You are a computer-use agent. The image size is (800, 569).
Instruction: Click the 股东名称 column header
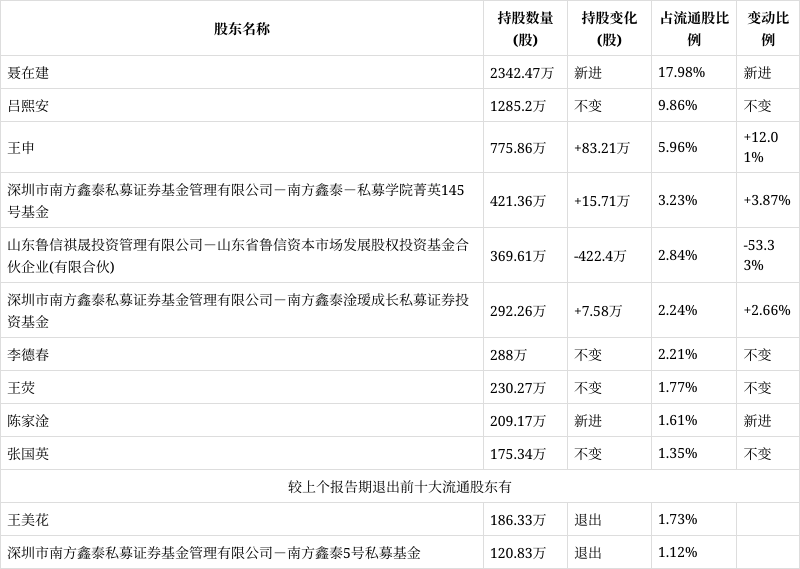click(242, 29)
